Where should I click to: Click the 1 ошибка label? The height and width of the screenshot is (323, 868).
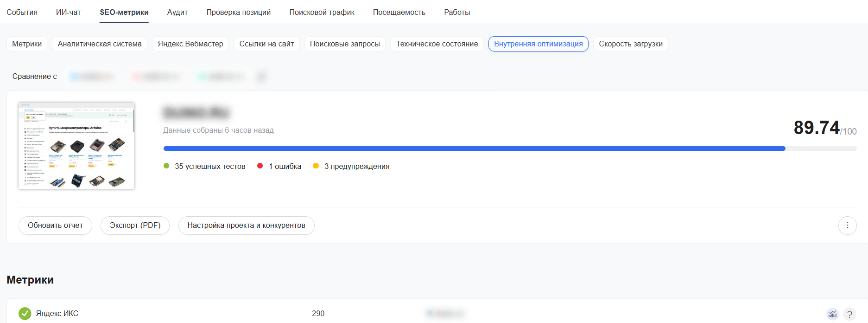tap(285, 166)
